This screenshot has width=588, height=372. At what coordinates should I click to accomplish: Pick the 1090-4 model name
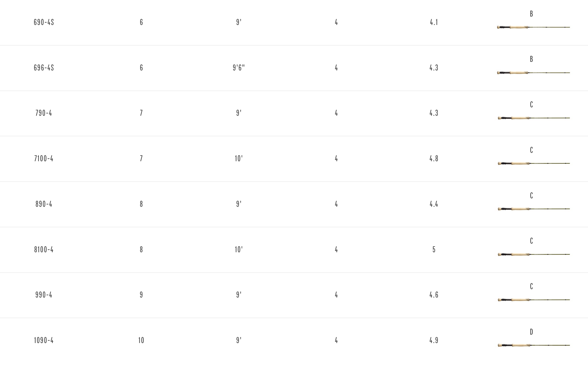[44, 340]
